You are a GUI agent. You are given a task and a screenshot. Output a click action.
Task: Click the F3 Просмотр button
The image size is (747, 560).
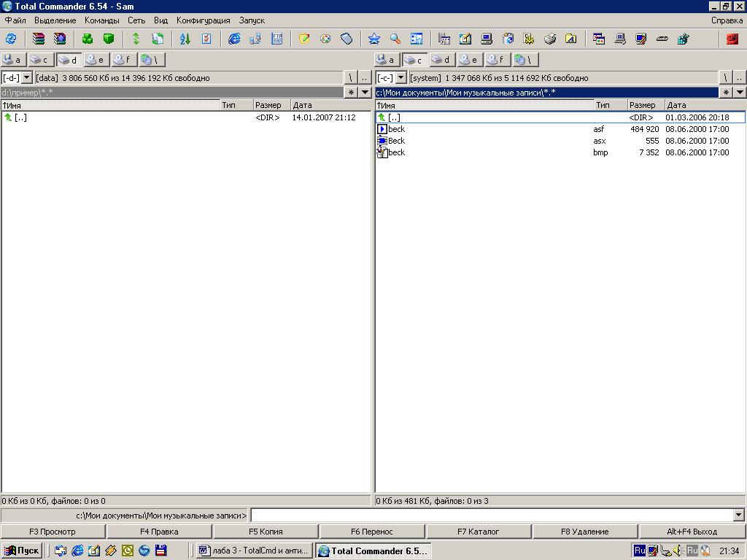coord(53,532)
